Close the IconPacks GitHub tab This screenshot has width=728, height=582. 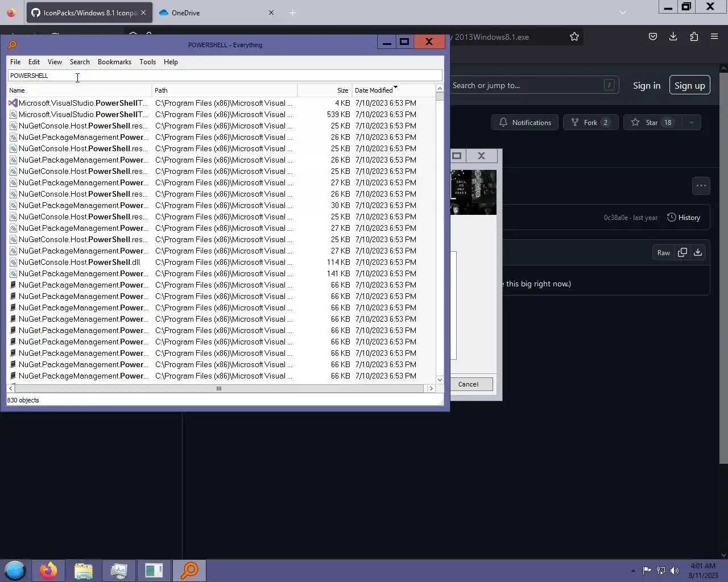143,13
